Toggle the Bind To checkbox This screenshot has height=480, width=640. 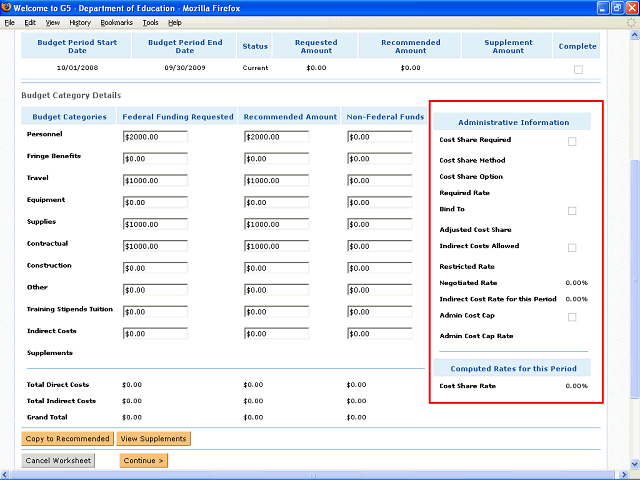click(572, 211)
